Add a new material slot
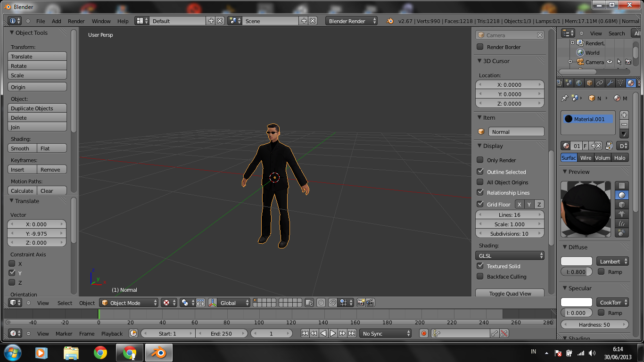 click(624, 115)
